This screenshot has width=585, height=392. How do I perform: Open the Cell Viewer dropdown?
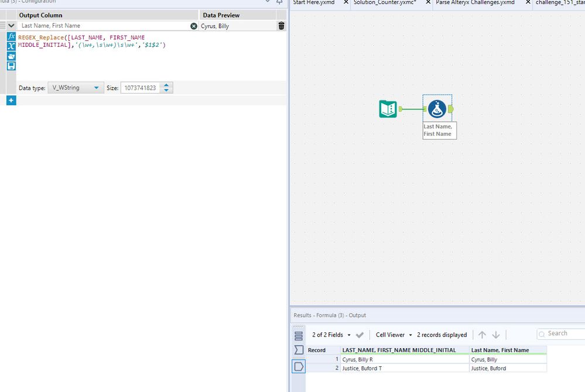coord(394,335)
